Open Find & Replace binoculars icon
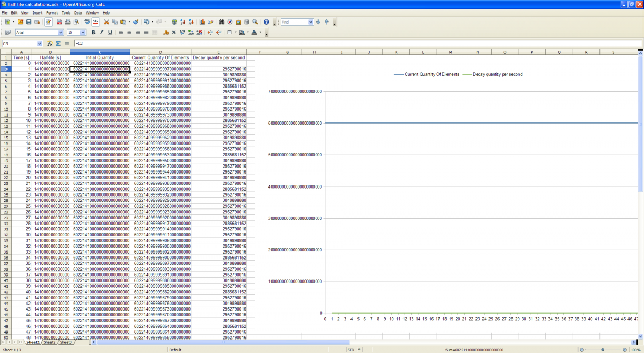Image resolution: width=644 pixels, height=353 pixels. point(222,22)
